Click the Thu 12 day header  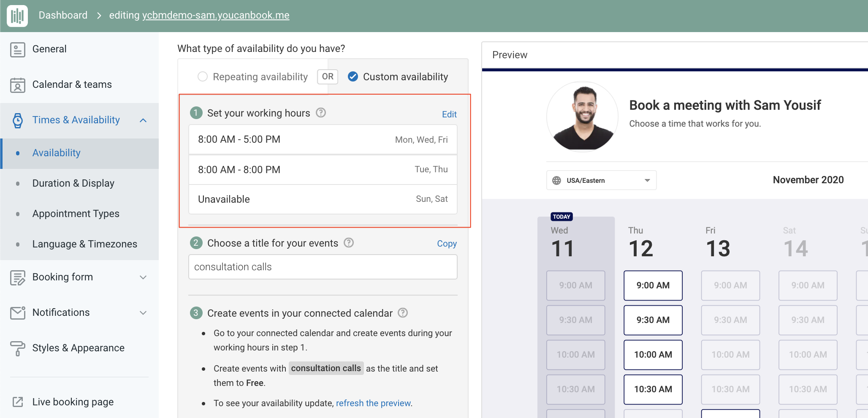(641, 243)
